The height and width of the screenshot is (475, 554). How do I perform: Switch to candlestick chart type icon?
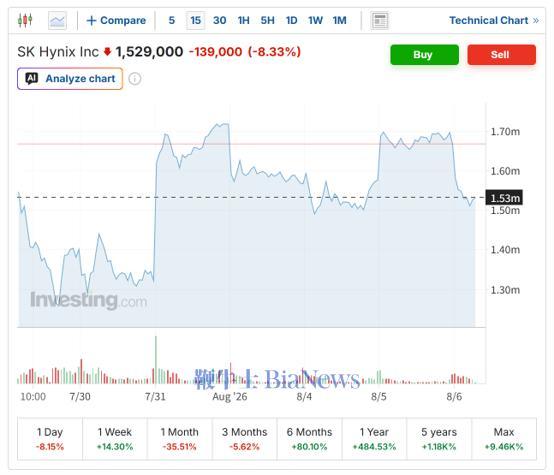25,20
